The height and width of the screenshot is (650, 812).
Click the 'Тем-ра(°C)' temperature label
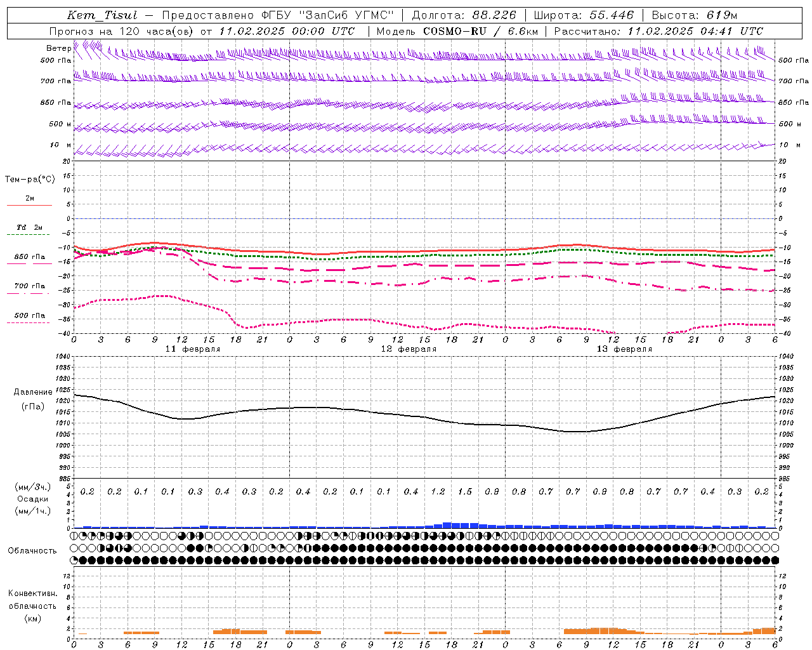30,180
